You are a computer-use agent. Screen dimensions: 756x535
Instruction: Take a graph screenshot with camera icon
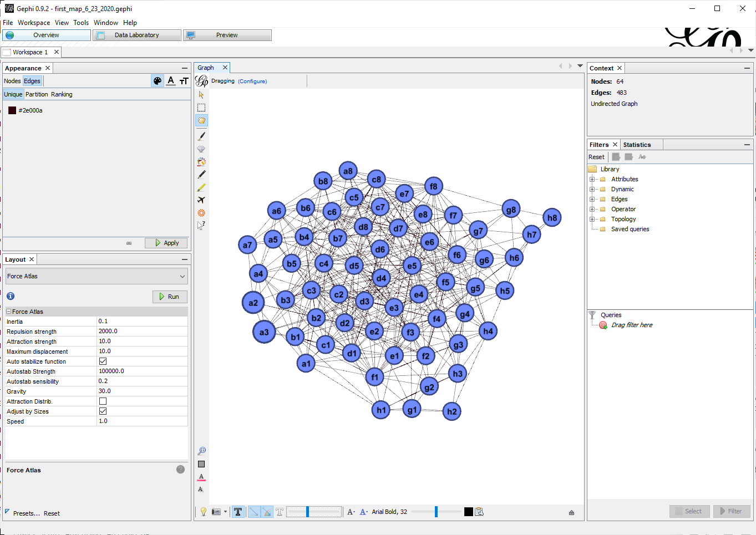point(216,512)
